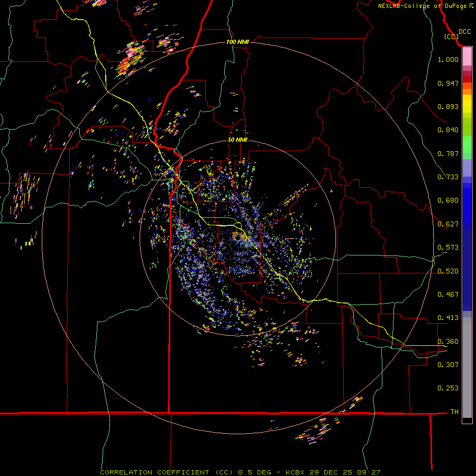Click the DCC label above the color bar
Image resolution: width=476 pixels, height=476 pixels.
point(464,32)
